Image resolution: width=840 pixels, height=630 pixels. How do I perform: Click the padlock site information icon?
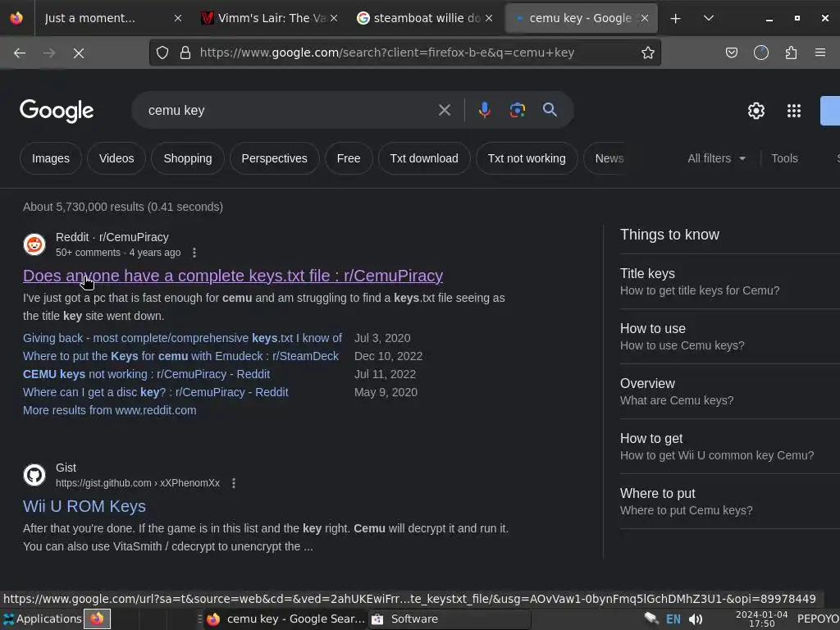tap(185, 52)
